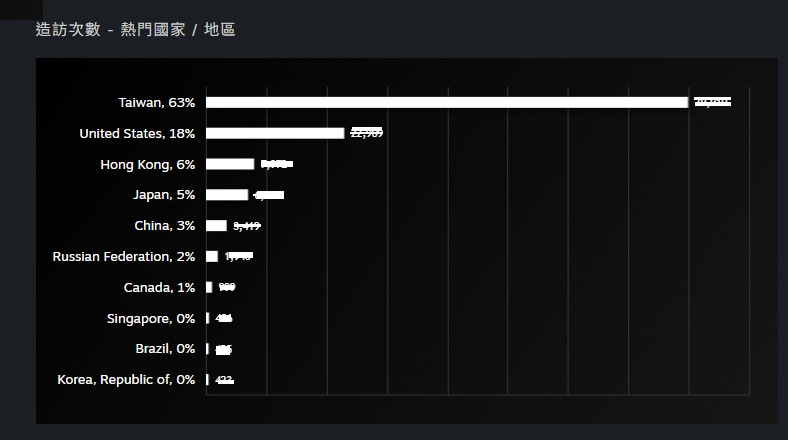Click the value label beside the Taiwan bar
Image resolution: width=788 pixels, height=440 pixels.
pyautogui.click(x=712, y=102)
